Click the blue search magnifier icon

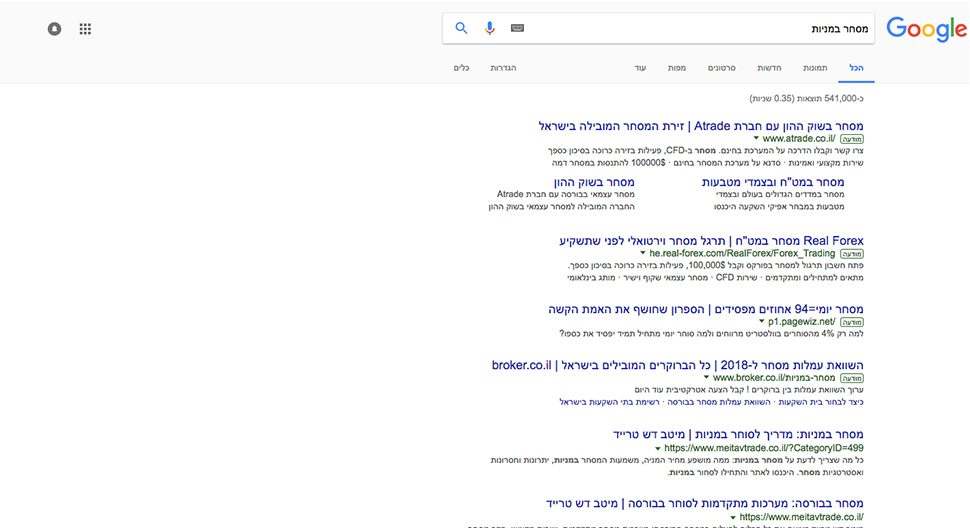(x=461, y=28)
